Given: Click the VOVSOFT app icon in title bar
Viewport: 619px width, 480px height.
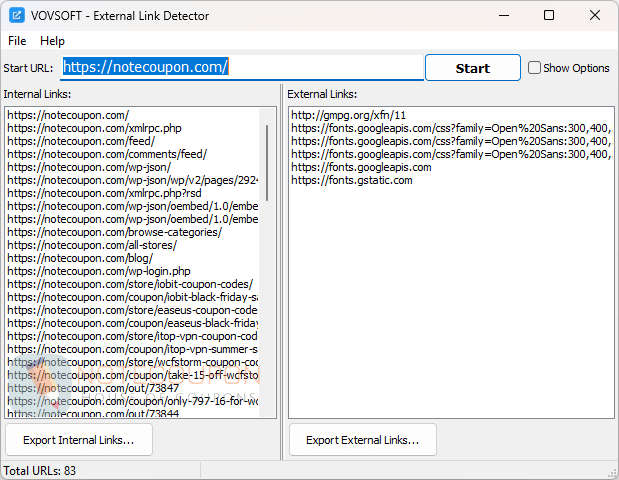Looking at the screenshot, I should coord(17,16).
